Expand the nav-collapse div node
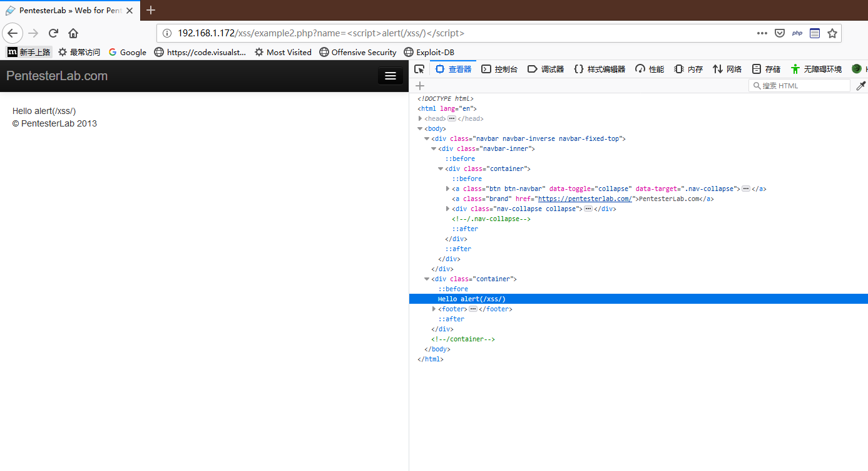Screen dimensions: 868x471 (x=448, y=209)
